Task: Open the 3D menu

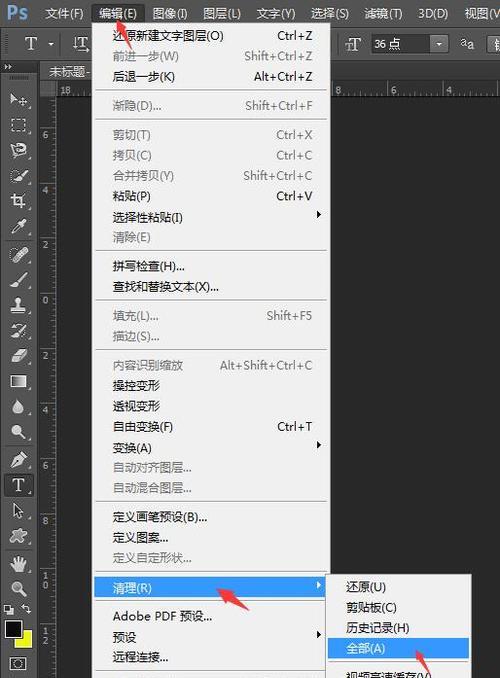Action: (433, 13)
